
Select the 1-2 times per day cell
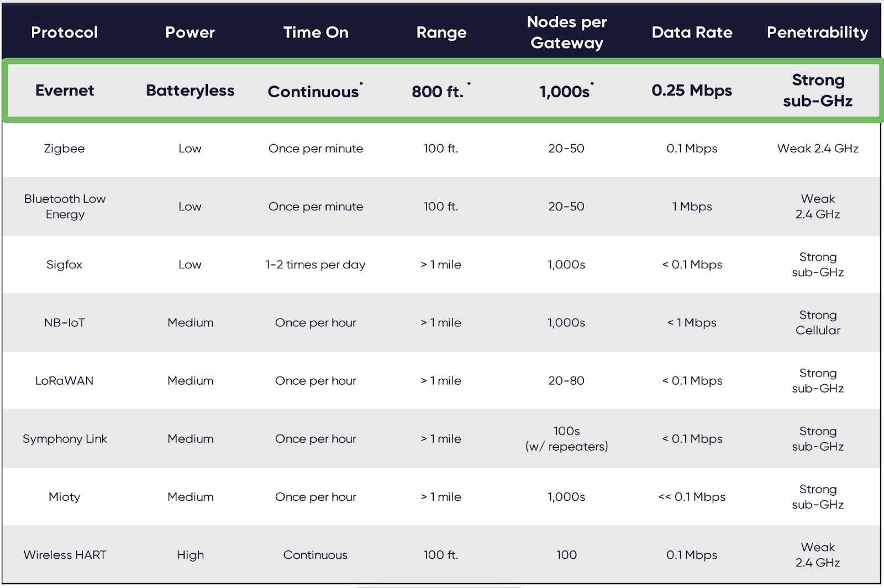315,264
